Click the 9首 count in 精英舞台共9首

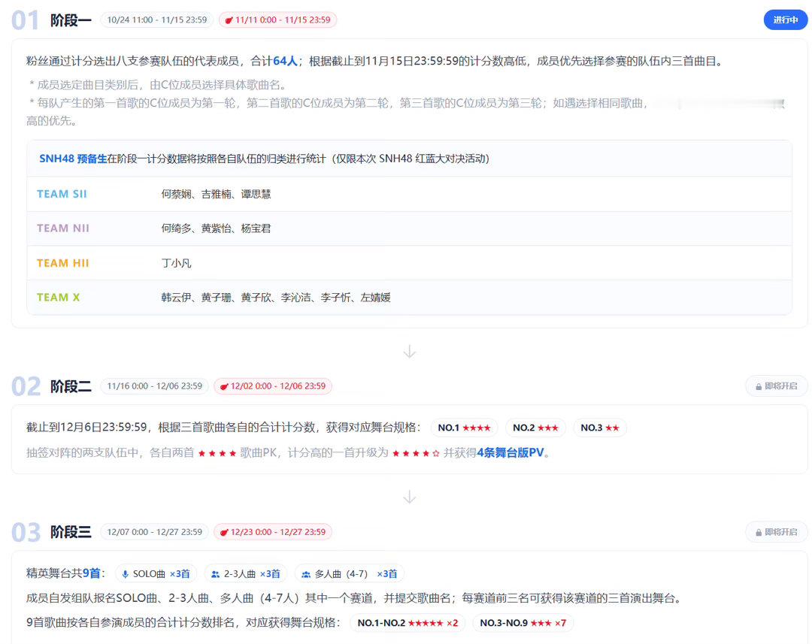92,573
